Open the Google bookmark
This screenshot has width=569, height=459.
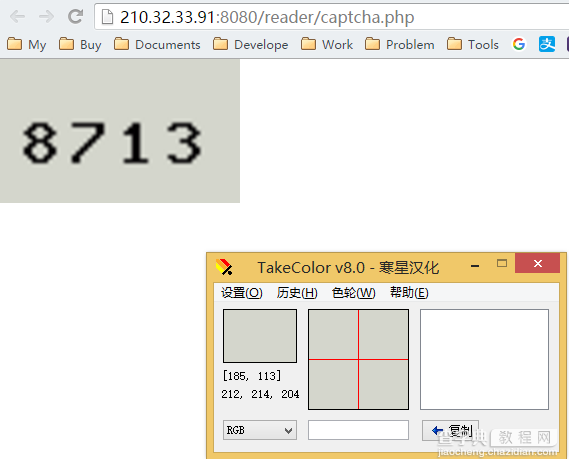tap(519, 44)
